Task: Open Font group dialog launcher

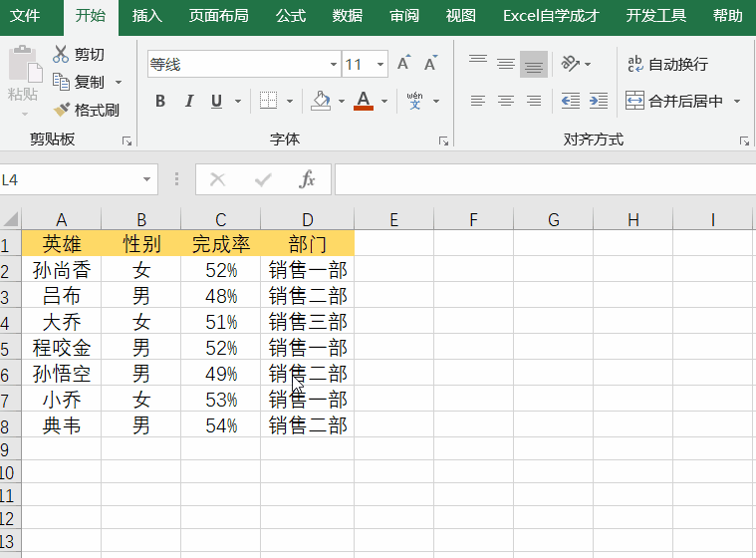Action: pyautogui.click(x=443, y=141)
